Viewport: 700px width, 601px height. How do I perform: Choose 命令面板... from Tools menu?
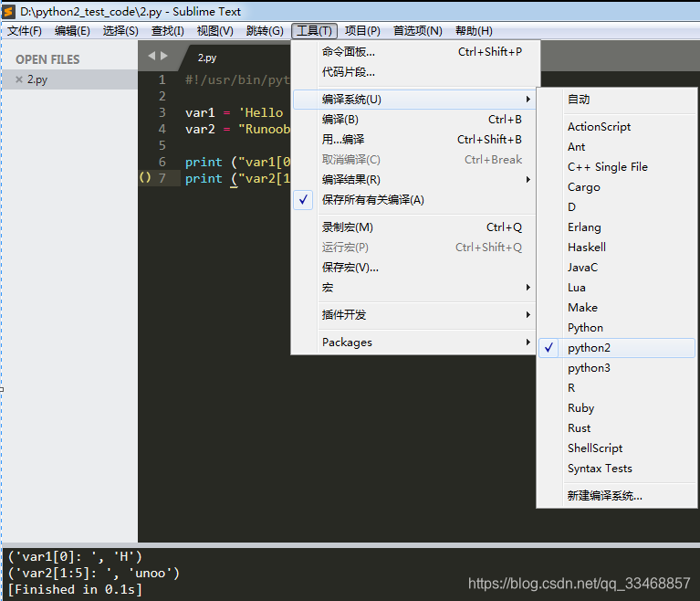(414, 52)
